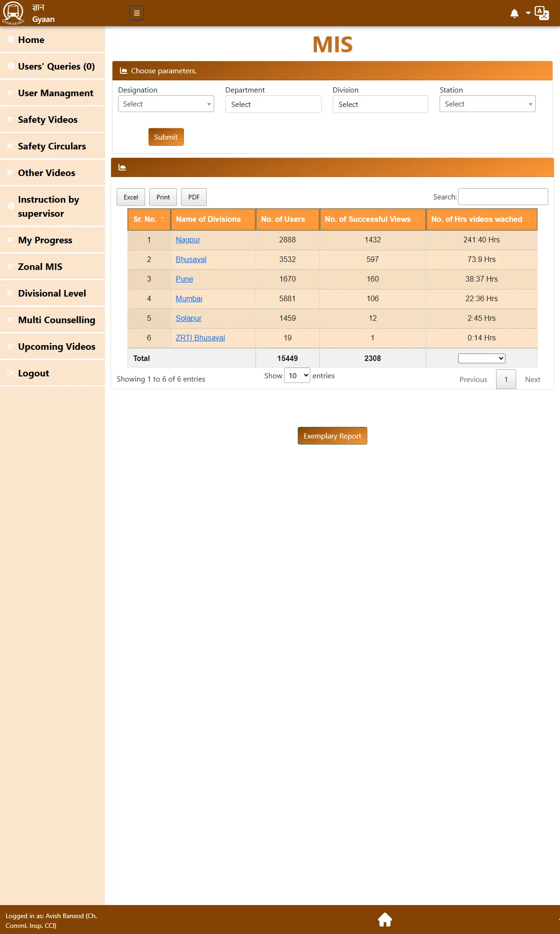The width and height of the screenshot is (560, 934).
Task: Click the Next pagination button
Action: pos(532,380)
